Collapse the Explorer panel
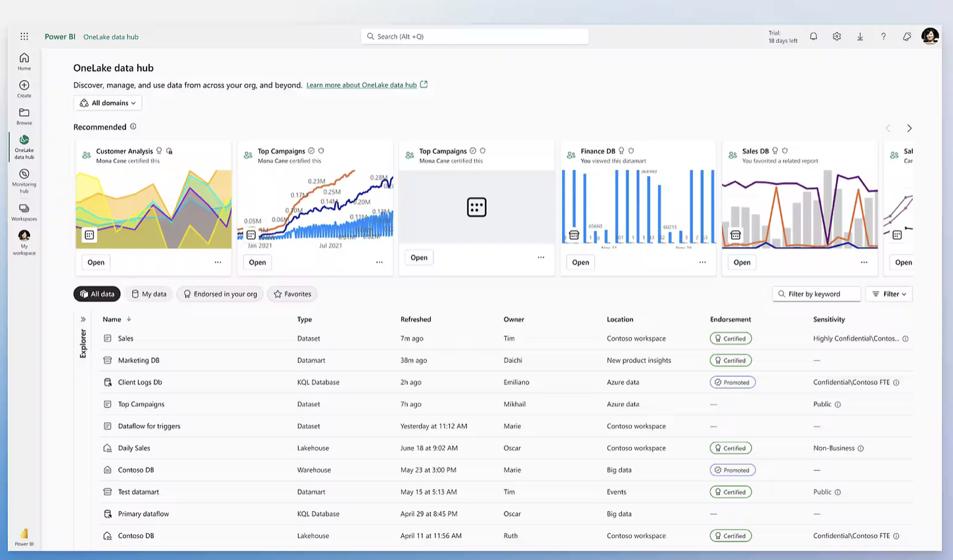The height and width of the screenshot is (560, 953). (x=83, y=318)
